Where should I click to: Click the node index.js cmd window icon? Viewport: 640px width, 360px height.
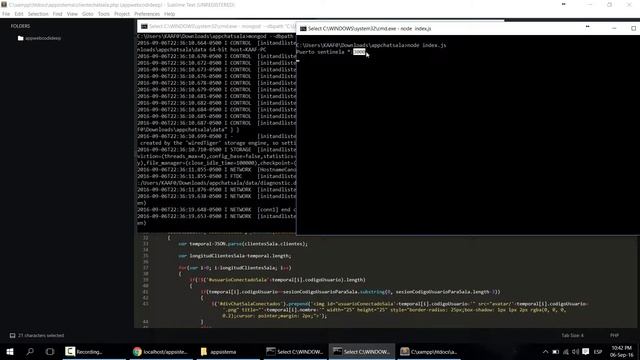pos(303,29)
